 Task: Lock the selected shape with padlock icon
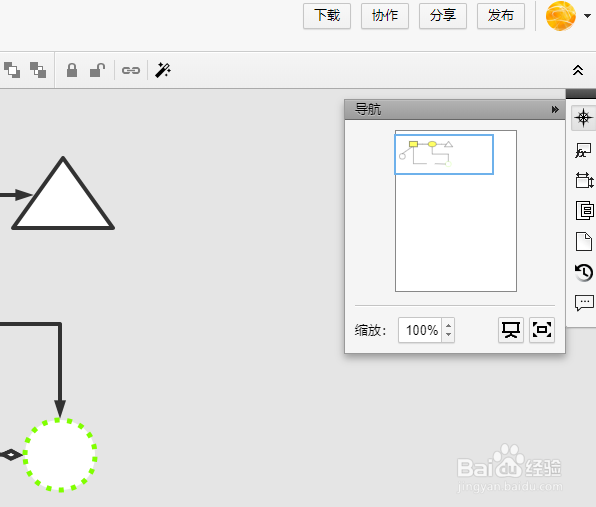[x=72, y=70]
